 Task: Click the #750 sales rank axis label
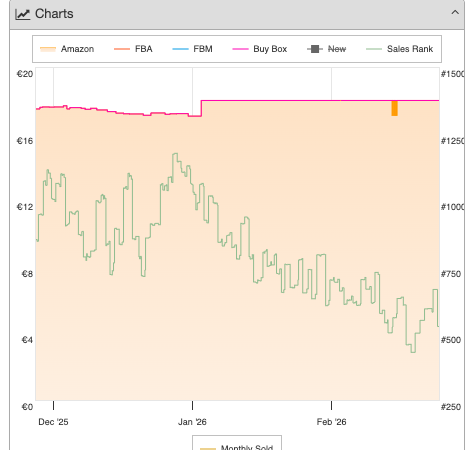click(x=451, y=274)
